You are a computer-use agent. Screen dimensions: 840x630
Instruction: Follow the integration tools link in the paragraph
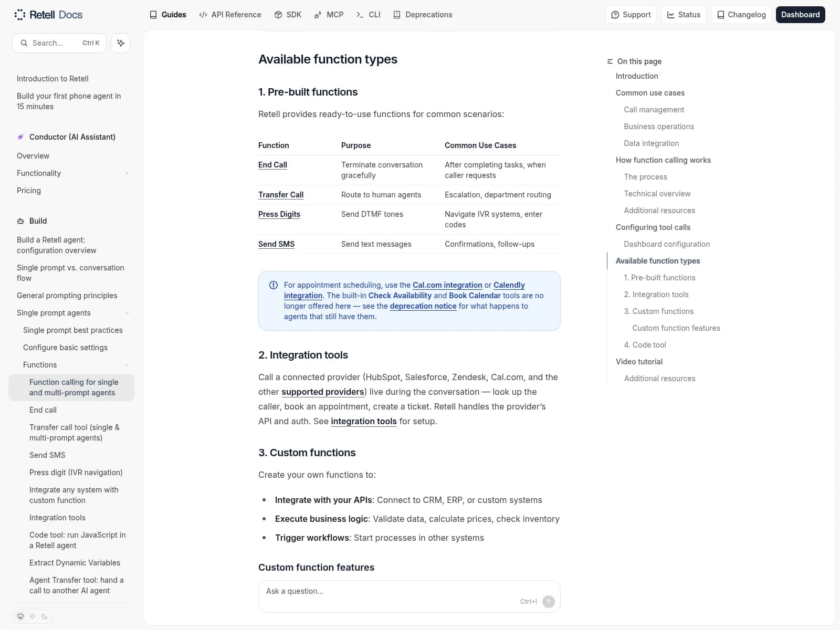(364, 421)
